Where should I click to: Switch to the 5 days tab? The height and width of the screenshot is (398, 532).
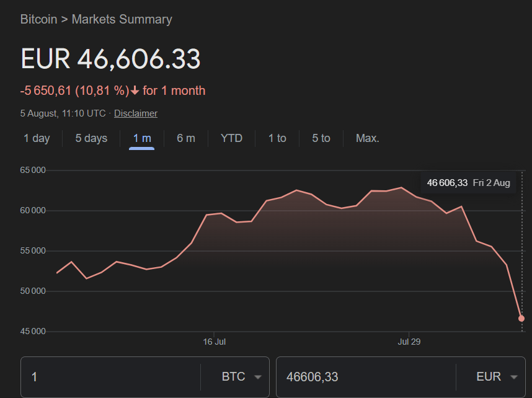point(91,138)
